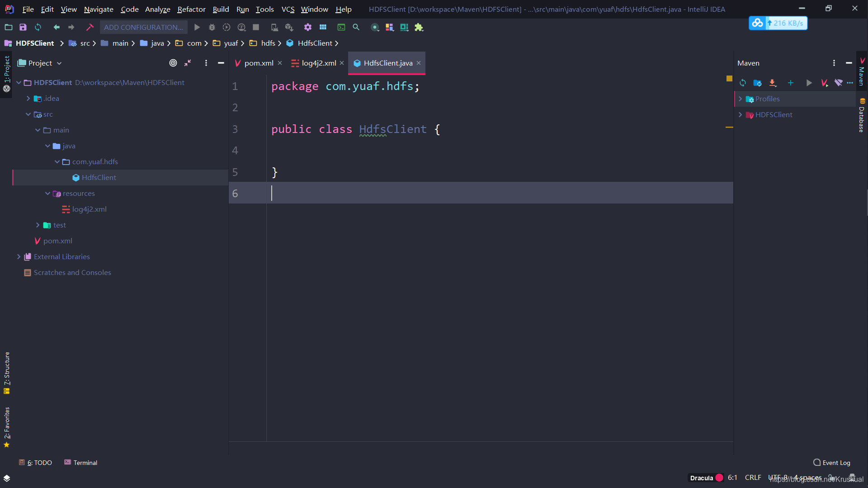
Task: Toggle the Database tool window
Action: point(862,116)
